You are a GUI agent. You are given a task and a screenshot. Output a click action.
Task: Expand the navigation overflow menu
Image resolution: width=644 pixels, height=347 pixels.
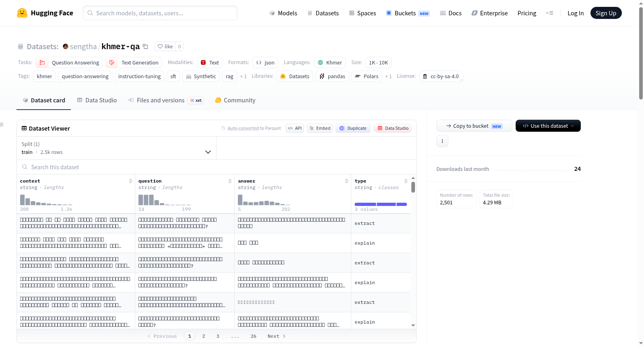point(549,13)
